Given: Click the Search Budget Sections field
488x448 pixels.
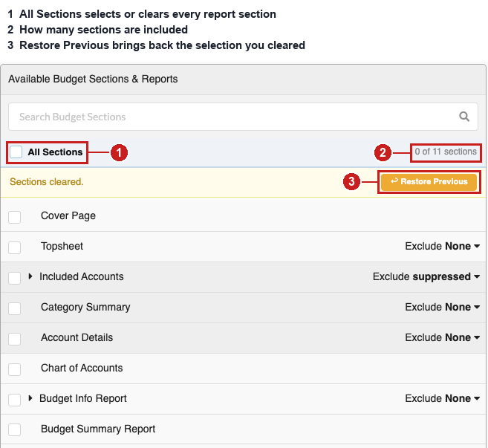Looking at the screenshot, I should pos(243,117).
